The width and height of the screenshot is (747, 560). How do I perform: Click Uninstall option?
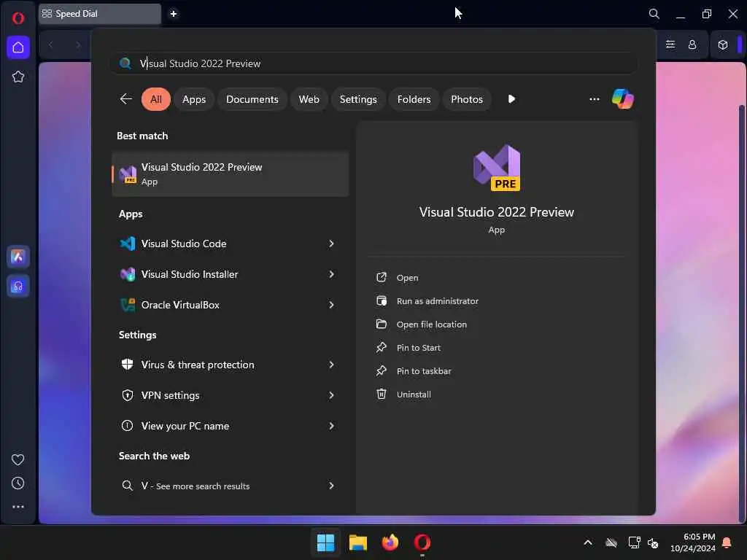(414, 394)
